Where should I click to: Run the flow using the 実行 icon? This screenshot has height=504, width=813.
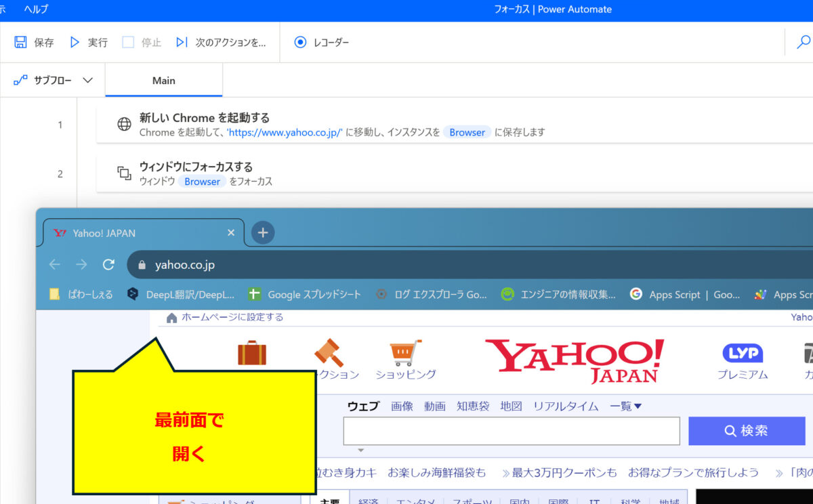point(75,42)
